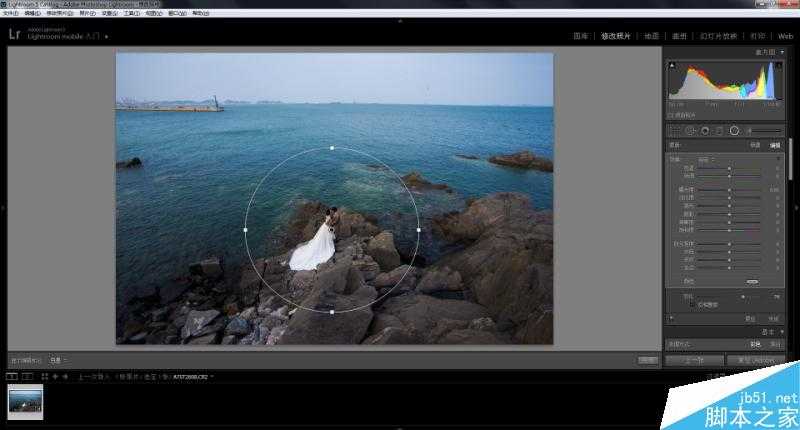The image size is (800, 430).
Task: Toggle the checkbox below the histogram
Action: [671, 115]
